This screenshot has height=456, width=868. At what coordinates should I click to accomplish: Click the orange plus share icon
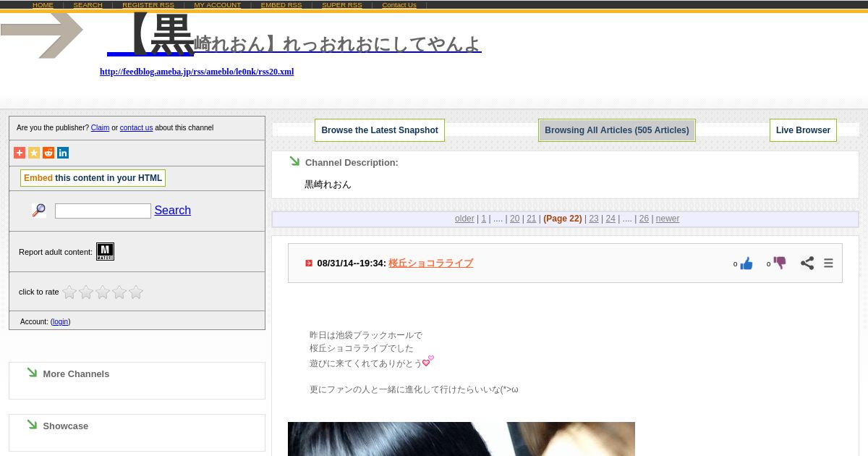coord(20,153)
